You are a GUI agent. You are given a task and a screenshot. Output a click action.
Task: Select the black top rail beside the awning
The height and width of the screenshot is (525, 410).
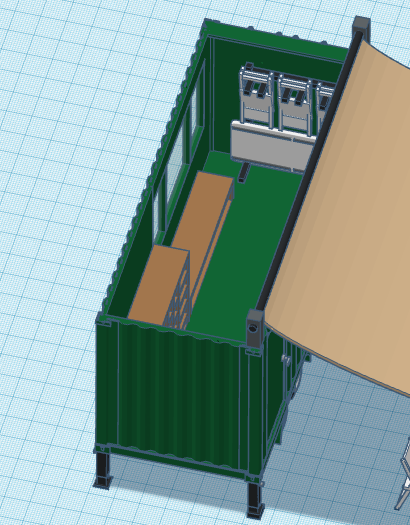pyautogui.click(x=310, y=171)
